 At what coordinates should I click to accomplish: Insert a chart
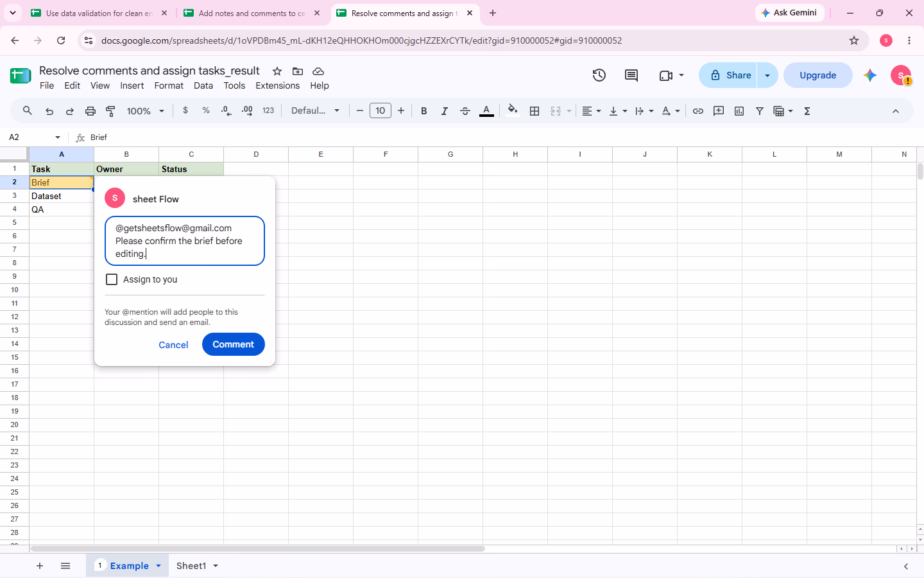739,111
